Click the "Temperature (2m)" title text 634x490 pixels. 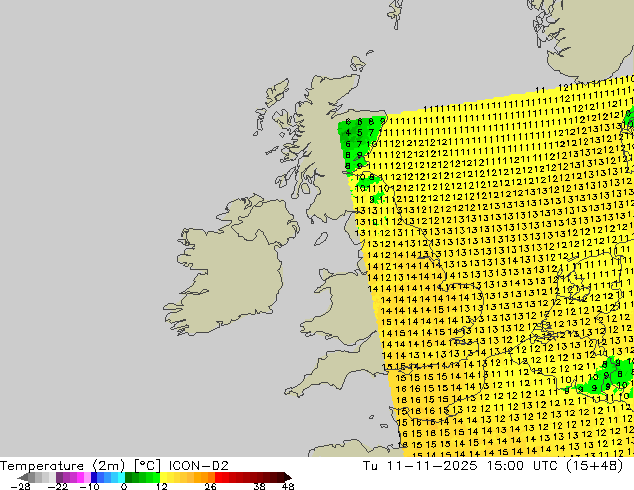(x=62, y=466)
